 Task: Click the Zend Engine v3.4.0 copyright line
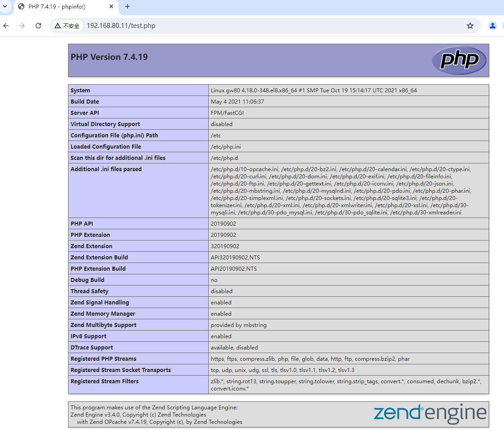point(138,415)
